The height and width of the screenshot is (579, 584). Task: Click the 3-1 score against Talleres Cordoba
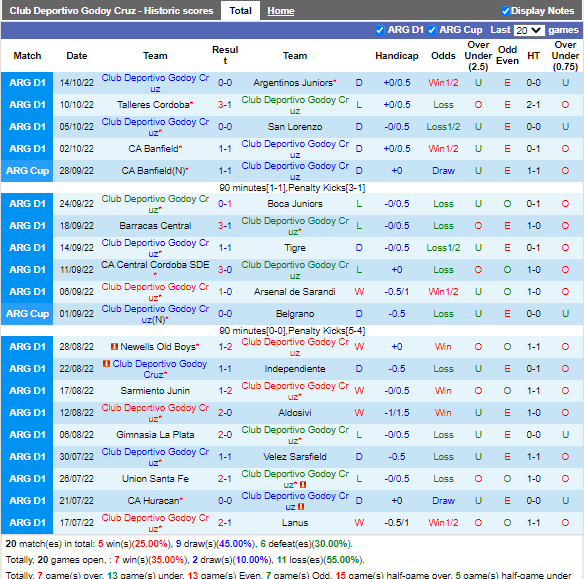(x=225, y=105)
